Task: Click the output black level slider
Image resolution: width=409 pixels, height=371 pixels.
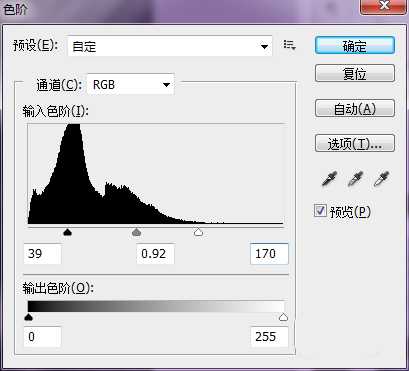Action: click(x=29, y=317)
